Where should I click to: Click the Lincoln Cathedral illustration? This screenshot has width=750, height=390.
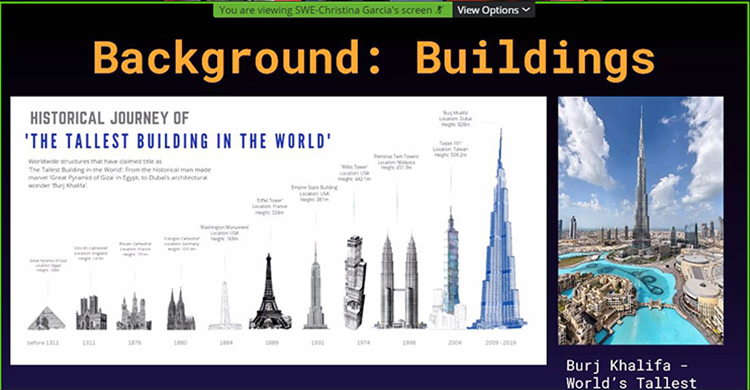click(91, 312)
